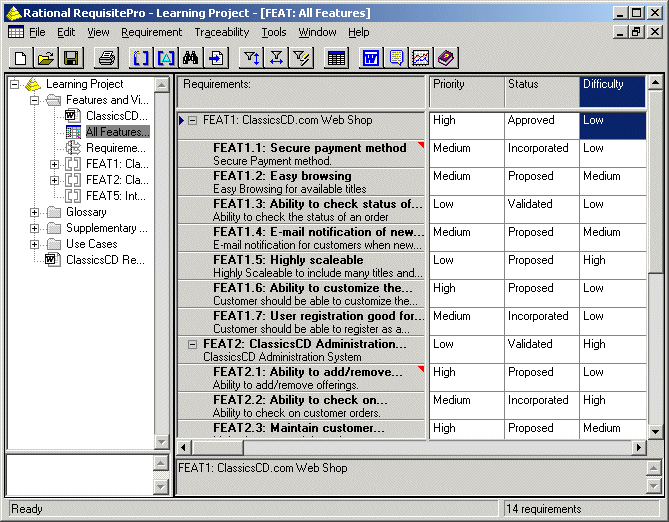Click the Priority column header
This screenshot has width=669, height=522.
pyautogui.click(x=467, y=92)
